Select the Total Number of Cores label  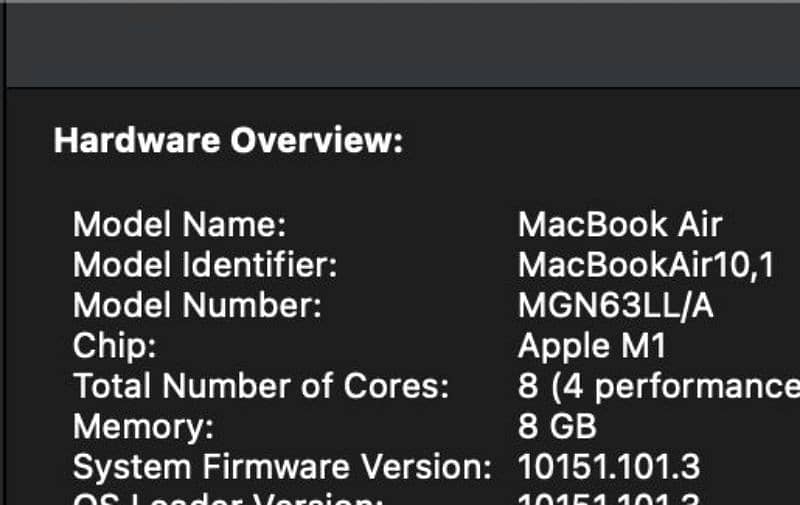click(261, 387)
